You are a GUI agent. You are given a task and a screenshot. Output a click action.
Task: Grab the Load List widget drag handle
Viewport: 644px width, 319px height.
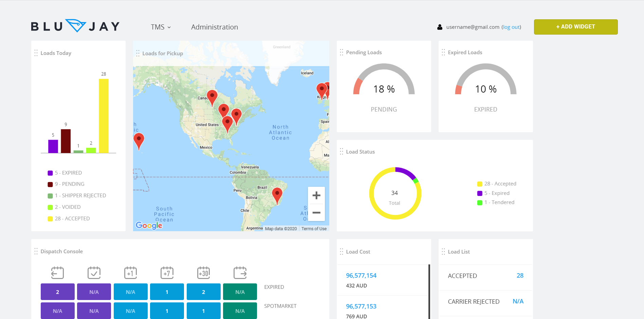pyautogui.click(x=443, y=252)
